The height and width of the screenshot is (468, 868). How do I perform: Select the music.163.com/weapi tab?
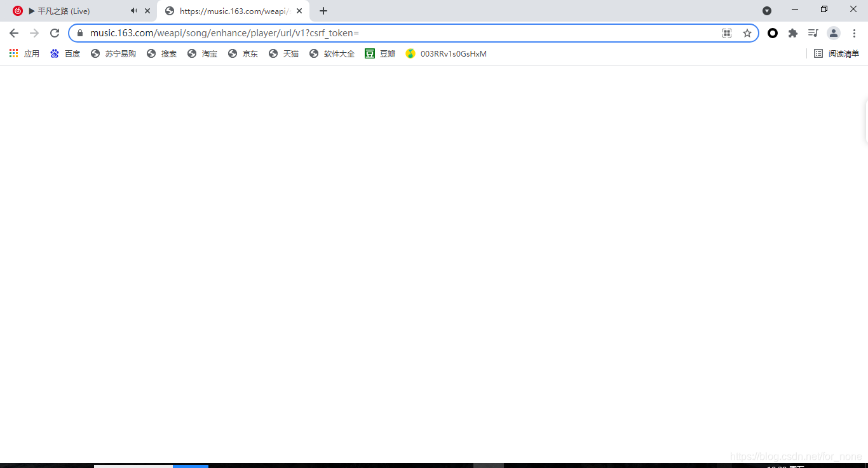pyautogui.click(x=233, y=11)
